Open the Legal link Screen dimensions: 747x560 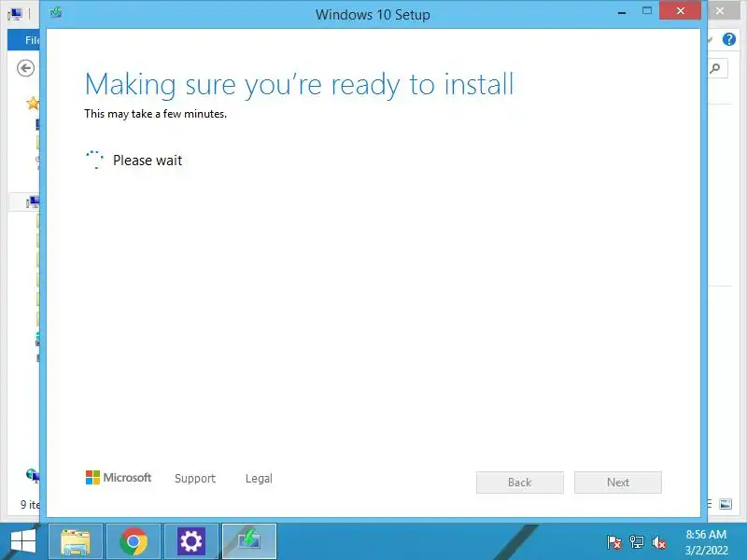(259, 478)
